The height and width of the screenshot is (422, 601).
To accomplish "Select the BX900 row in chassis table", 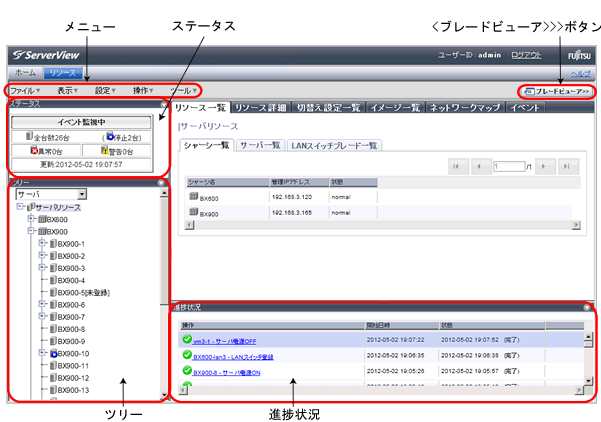I will pyautogui.click(x=379, y=213).
